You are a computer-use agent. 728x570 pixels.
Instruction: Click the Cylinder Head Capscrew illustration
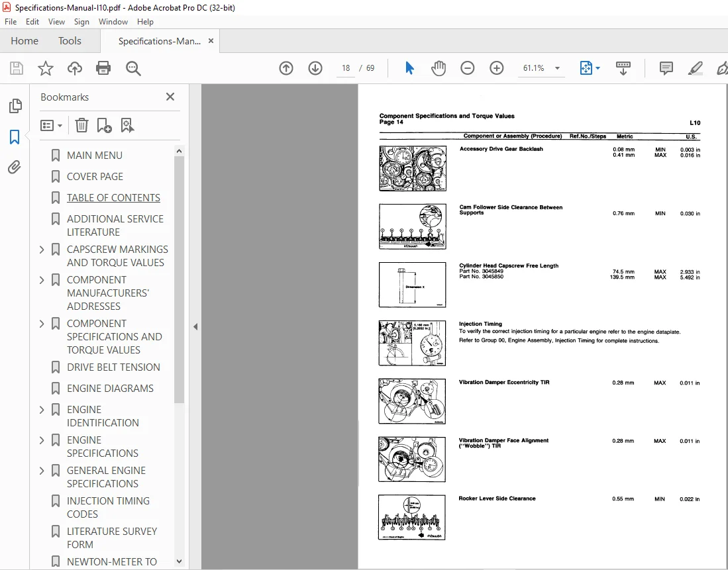pyautogui.click(x=412, y=285)
